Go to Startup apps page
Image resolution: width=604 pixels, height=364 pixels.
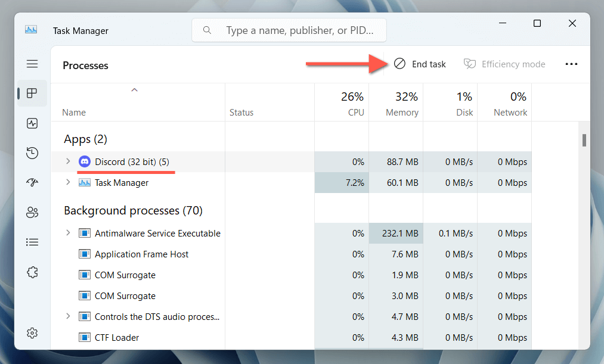pos(32,183)
